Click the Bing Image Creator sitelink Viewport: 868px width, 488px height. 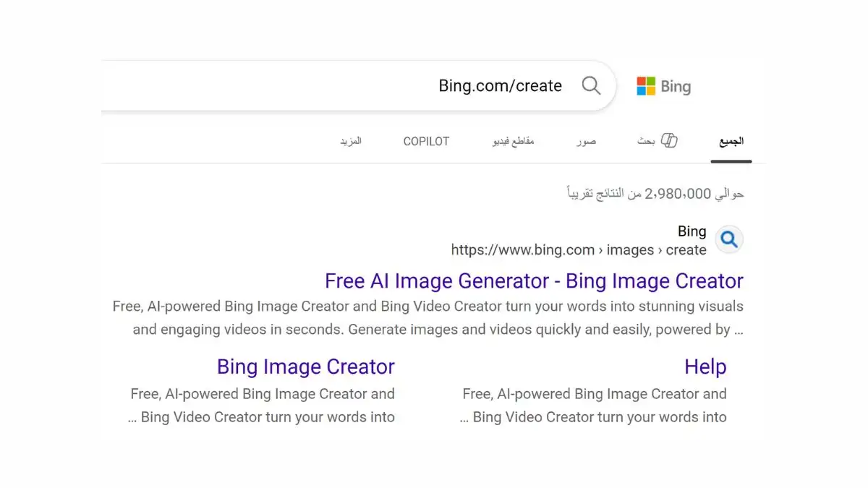305,367
